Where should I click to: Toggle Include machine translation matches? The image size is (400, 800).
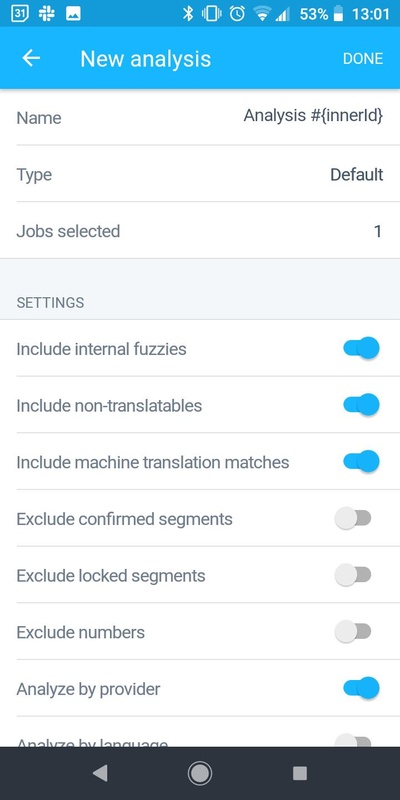click(x=361, y=462)
